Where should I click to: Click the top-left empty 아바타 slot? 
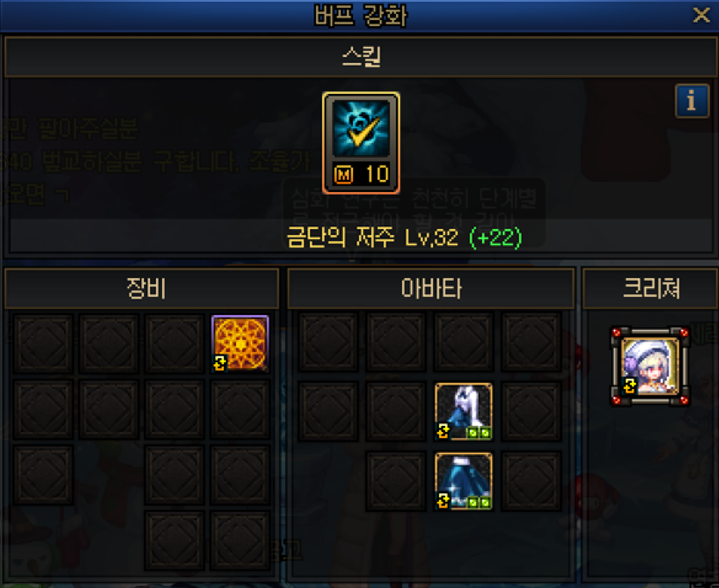click(328, 342)
